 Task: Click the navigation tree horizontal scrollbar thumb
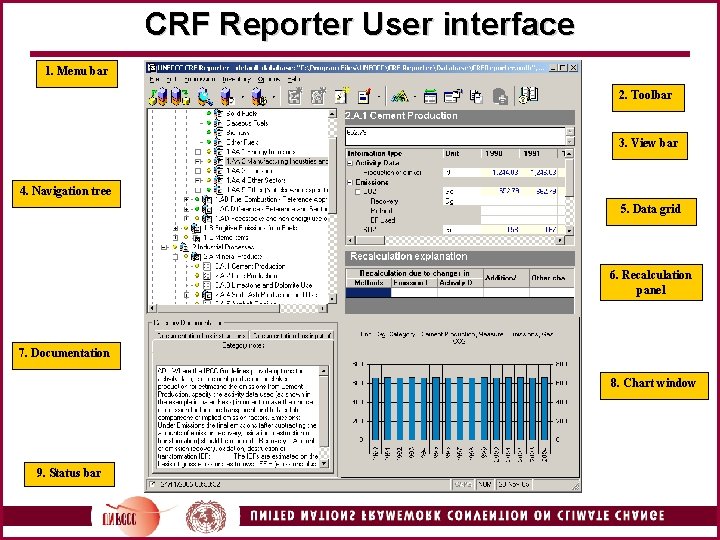click(218, 308)
